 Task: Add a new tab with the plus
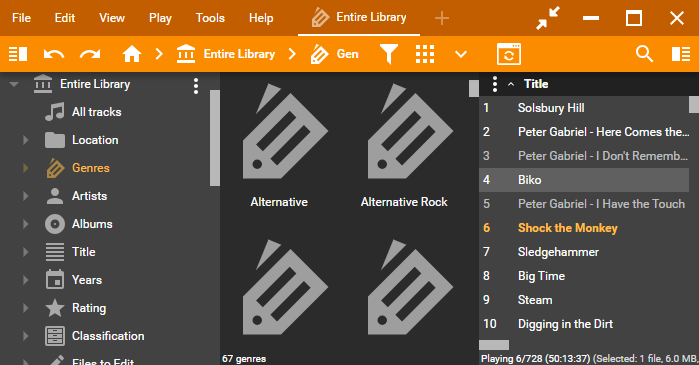tap(442, 18)
